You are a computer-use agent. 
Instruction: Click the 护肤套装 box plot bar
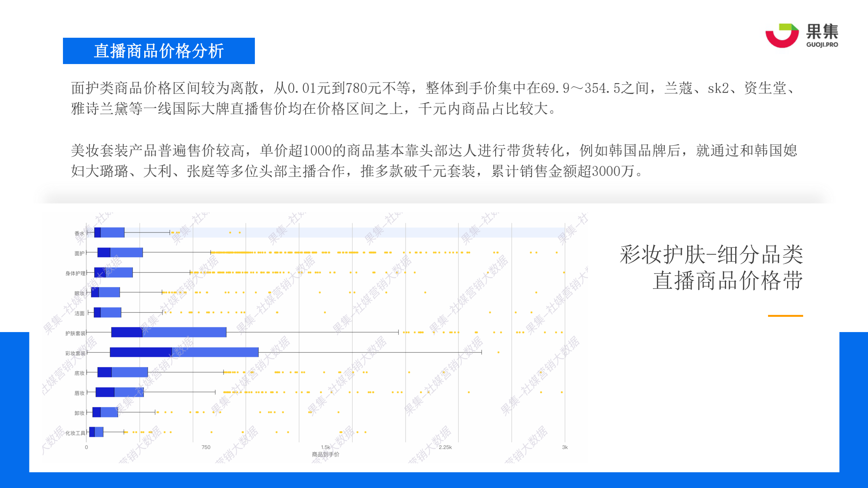[169, 332]
